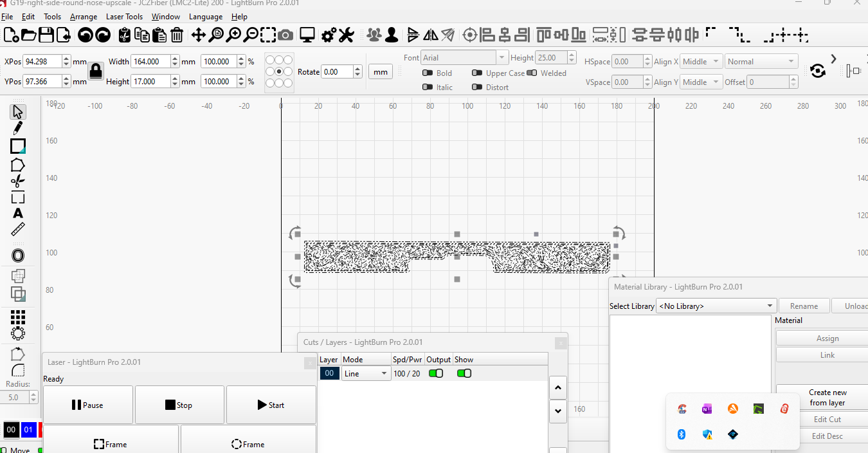
Task: Click the Measure ruler tool
Action: (18, 230)
